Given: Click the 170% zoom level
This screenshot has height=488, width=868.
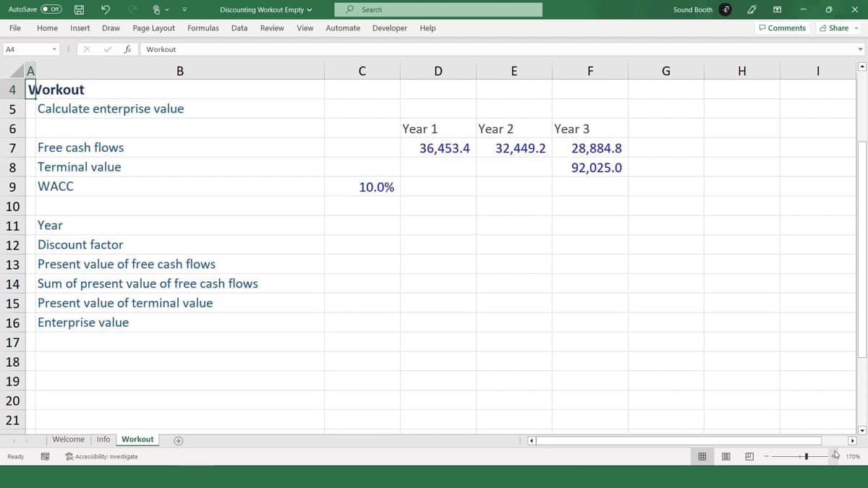Looking at the screenshot, I should click(x=853, y=457).
